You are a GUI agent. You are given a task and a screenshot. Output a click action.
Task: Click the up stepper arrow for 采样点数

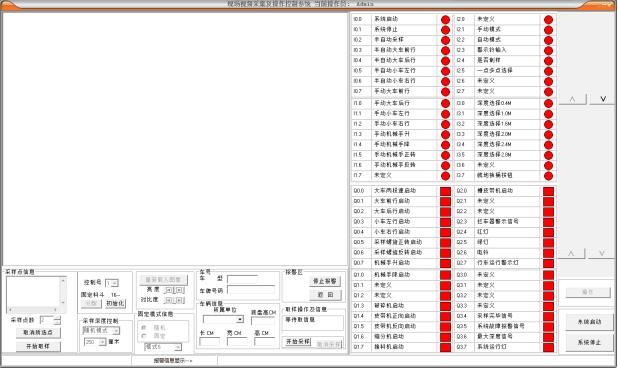[x=58, y=318]
